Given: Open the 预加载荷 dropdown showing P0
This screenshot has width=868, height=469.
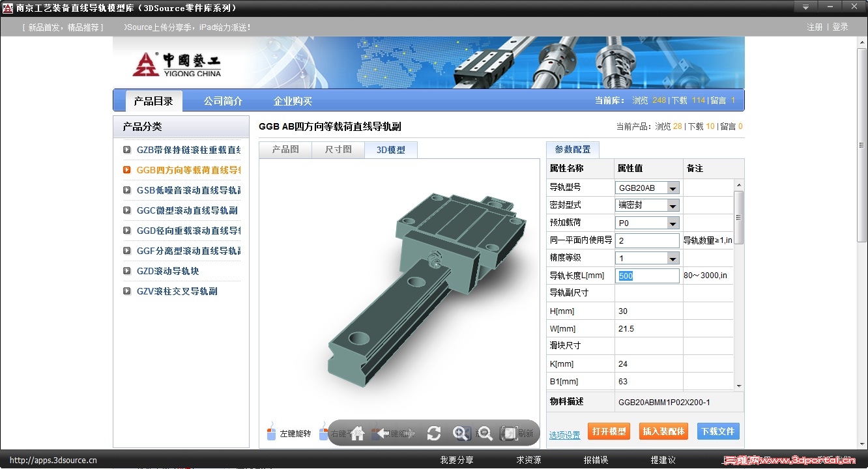Looking at the screenshot, I should pos(673,223).
